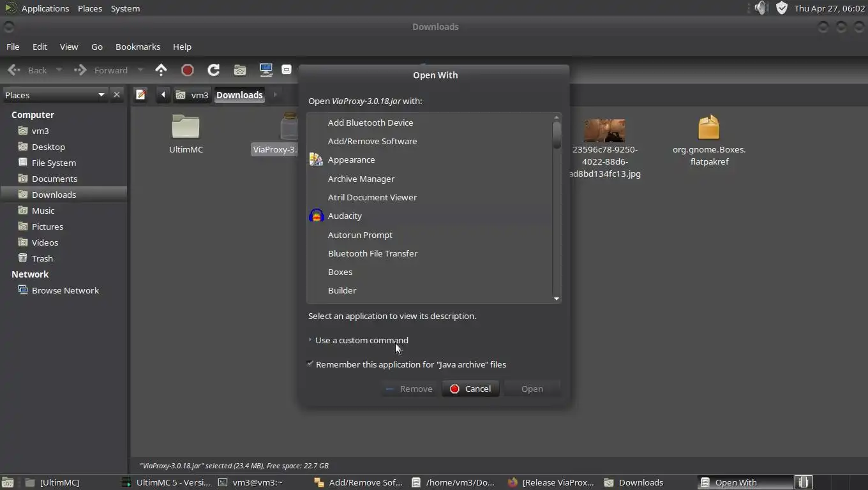This screenshot has width=868, height=490.
Task: Select Add Bluetooth Device in list
Action: (x=430, y=122)
